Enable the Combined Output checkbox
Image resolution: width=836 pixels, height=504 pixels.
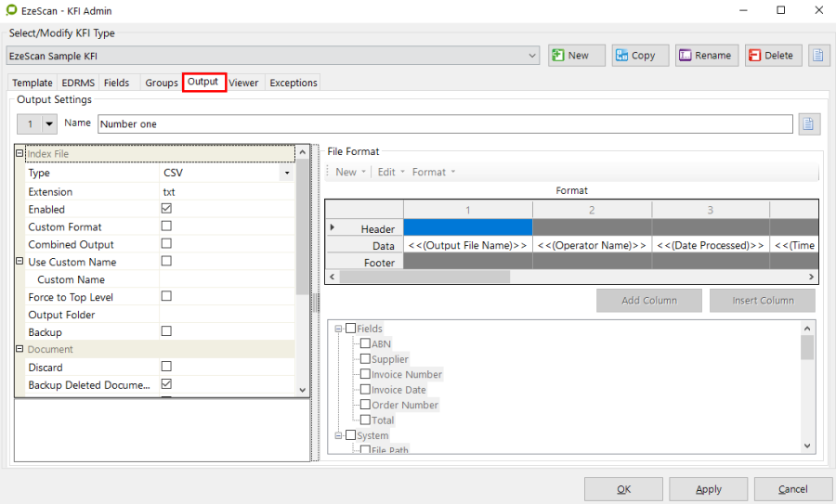click(166, 244)
